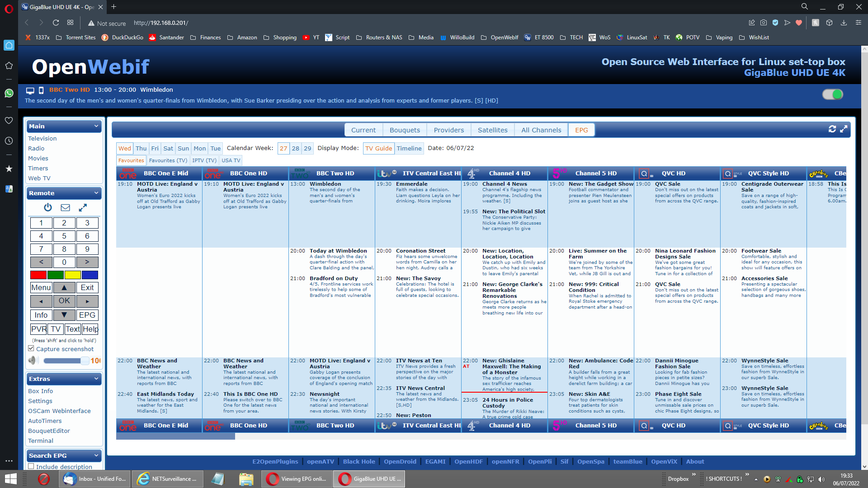Select Sat in the day selector
The image size is (868, 488).
168,148
